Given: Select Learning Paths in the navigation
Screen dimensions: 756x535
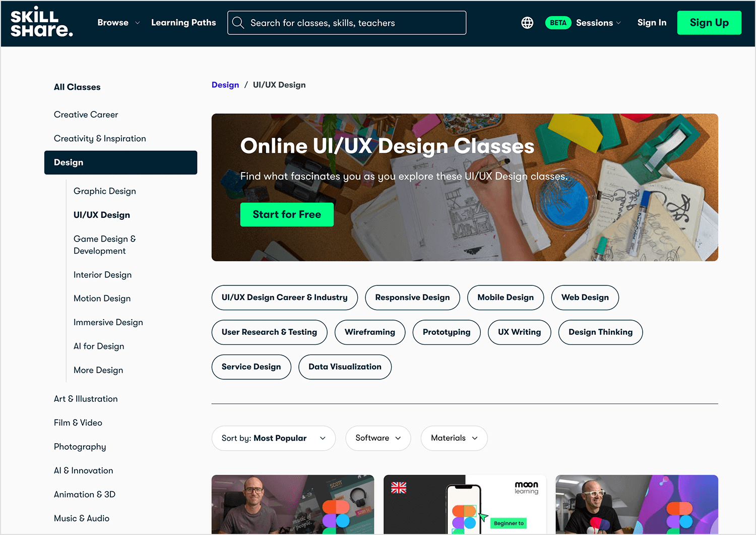Looking at the screenshot, I should coord(183,22).
